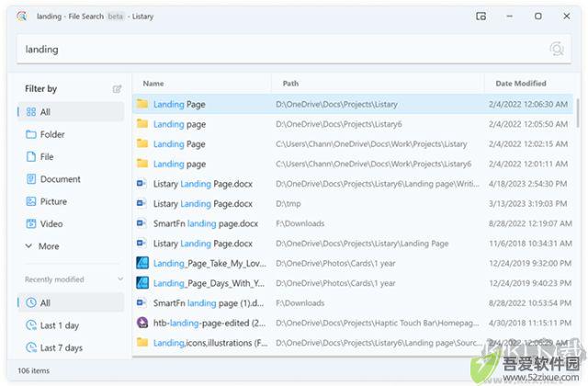Screen dimensions: 588x386
Task: Click the date 4/30/2018 11:15:11 PM
Action: coord(530,323)
